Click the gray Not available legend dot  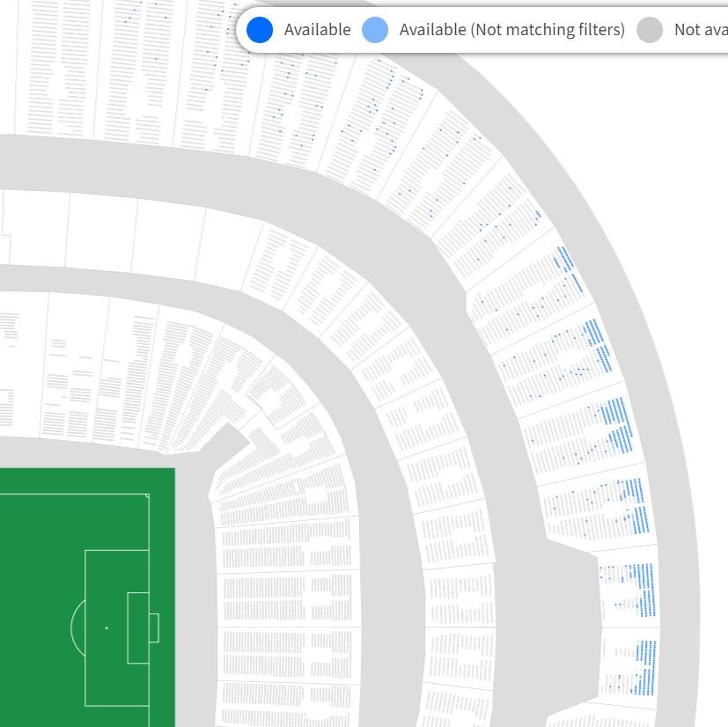(650, 30)
